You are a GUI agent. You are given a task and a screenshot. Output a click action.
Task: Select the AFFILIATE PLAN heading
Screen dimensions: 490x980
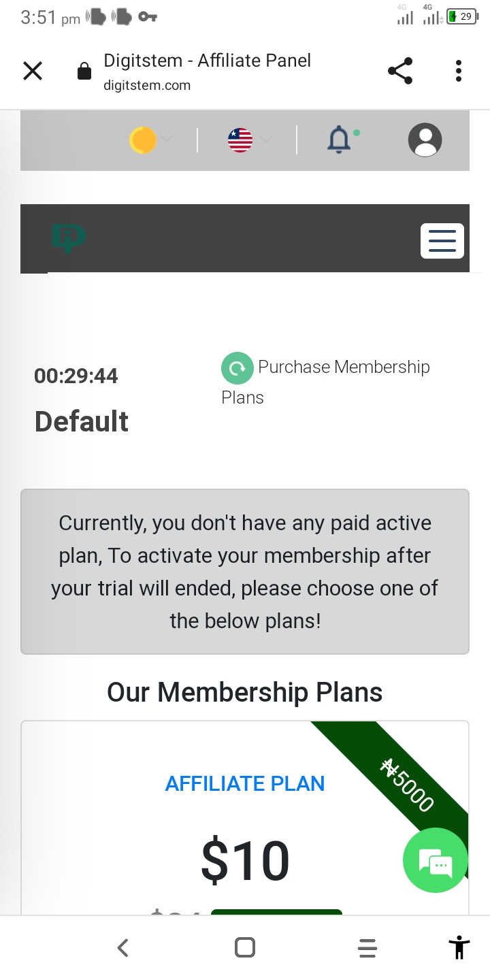coord(245,783)
